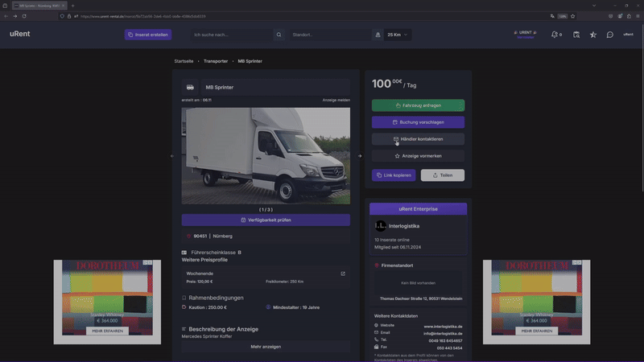Open browser extensions icon
This screenshot has height=362, width=644.
click(629, 16)
